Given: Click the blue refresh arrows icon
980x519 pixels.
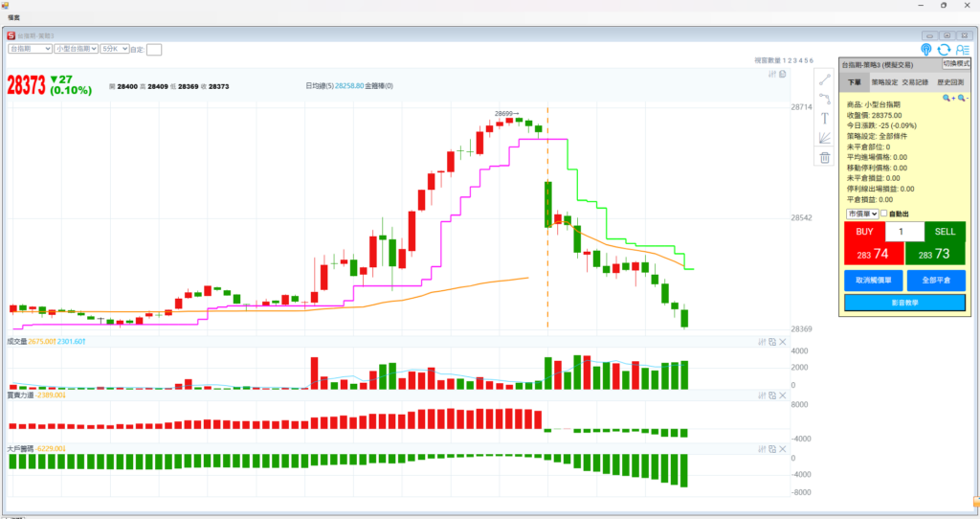Looking at the screenshot, I should pyautogui.click(x=944, y=50).
